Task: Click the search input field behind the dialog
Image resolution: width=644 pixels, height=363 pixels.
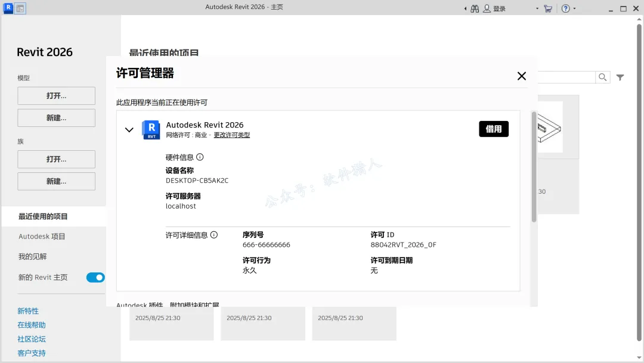Action: (567, 77)
